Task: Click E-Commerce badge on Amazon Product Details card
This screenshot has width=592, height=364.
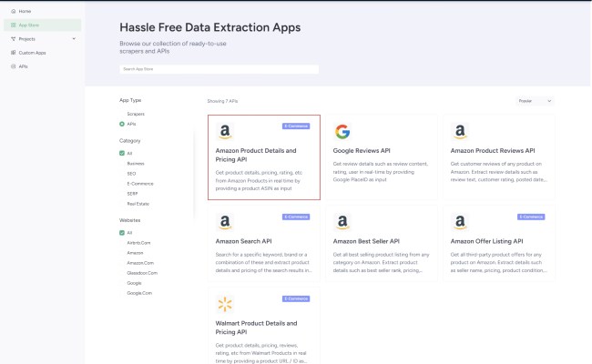Action: coord(296,126)
